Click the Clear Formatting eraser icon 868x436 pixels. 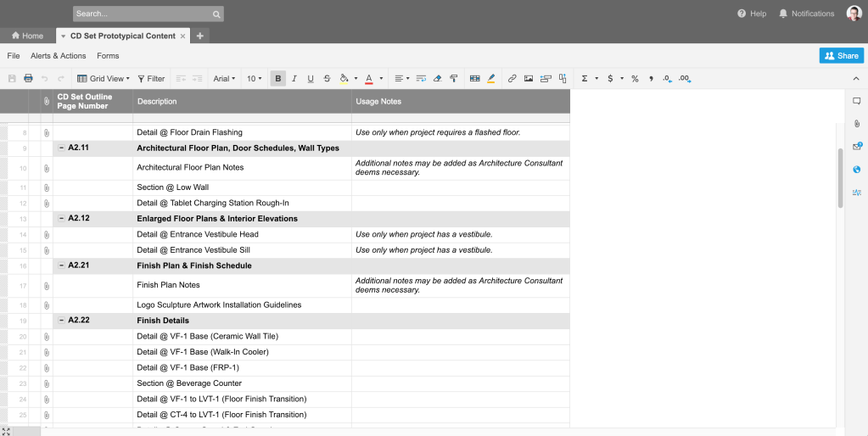pos(437,79)
